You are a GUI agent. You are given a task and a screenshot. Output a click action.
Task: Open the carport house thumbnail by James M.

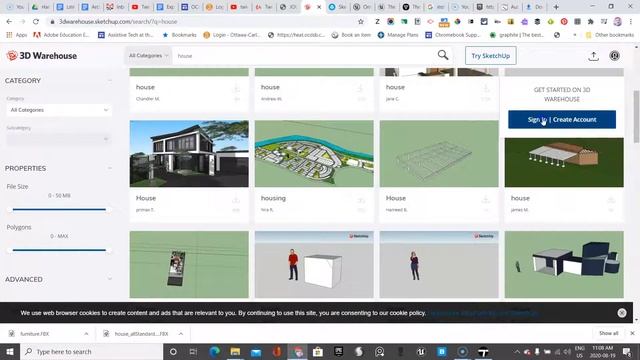[x=564, y=162]
